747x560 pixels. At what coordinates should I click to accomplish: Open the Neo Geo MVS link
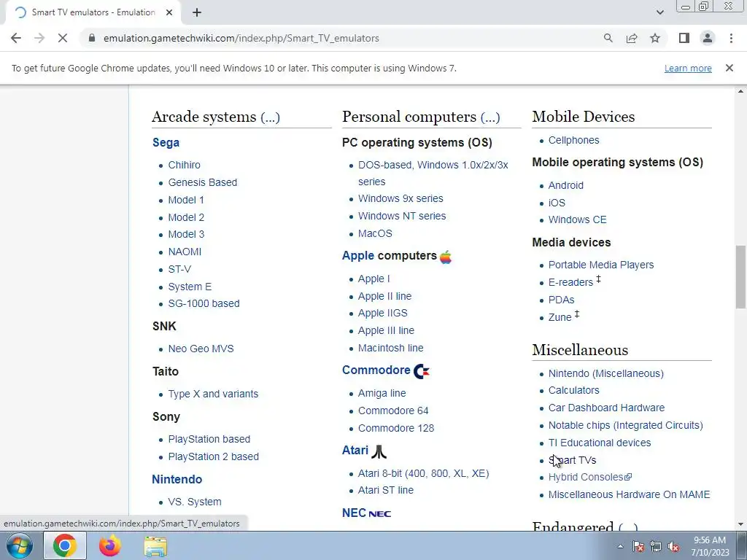click(201, 349)
